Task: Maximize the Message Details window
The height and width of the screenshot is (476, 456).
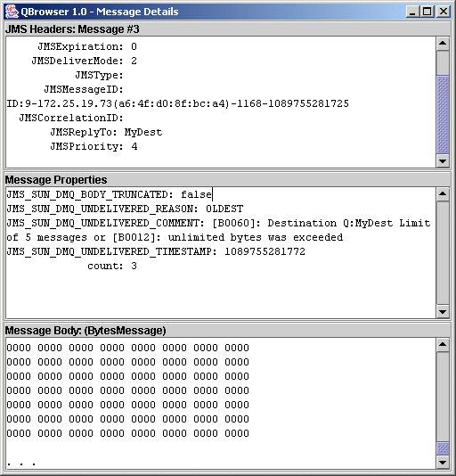Action: 427,12
